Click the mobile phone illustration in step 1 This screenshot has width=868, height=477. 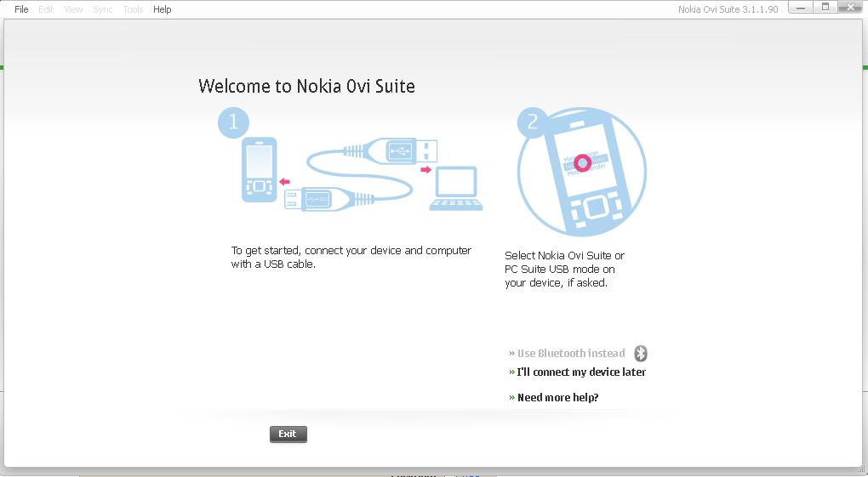pyautogui.click(x=259, y=169)
